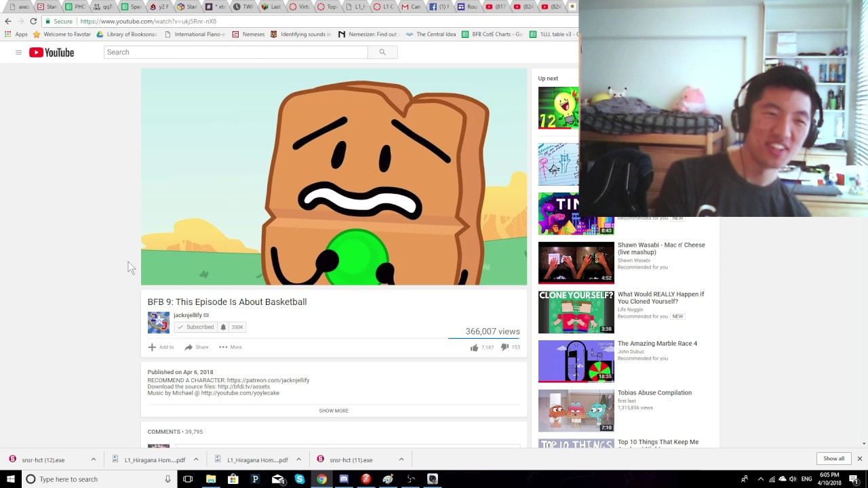Open Microsoft Store from taskbar
The image size is (868, 488).
[233, 479]
